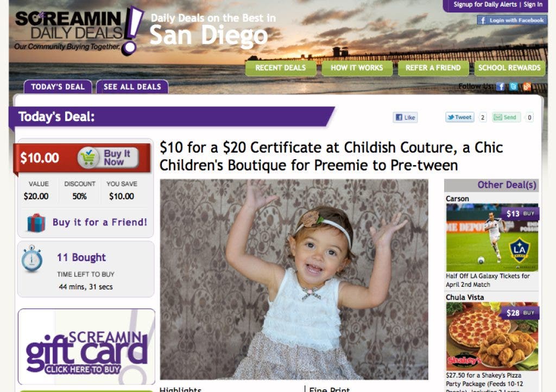This screenshot has width=556, height=392.
Task: Click the Signup for Daily Alerts link
Action: click(485, 4)
